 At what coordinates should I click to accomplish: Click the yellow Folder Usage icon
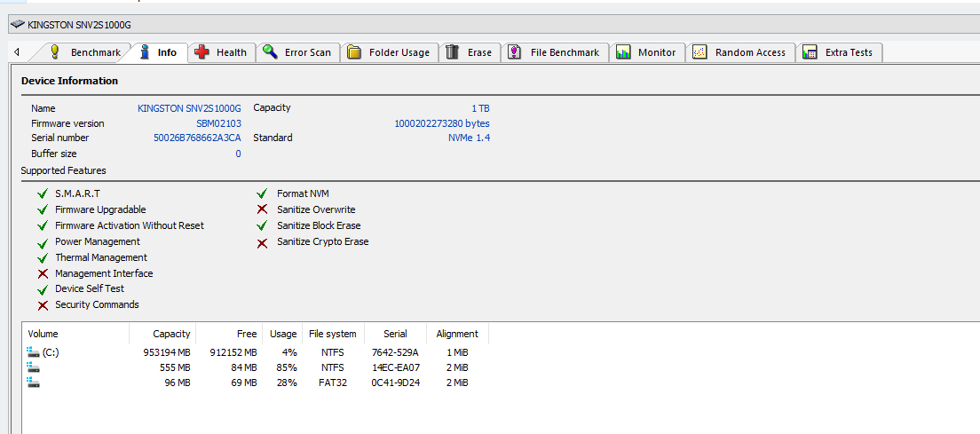coord(354,52)
